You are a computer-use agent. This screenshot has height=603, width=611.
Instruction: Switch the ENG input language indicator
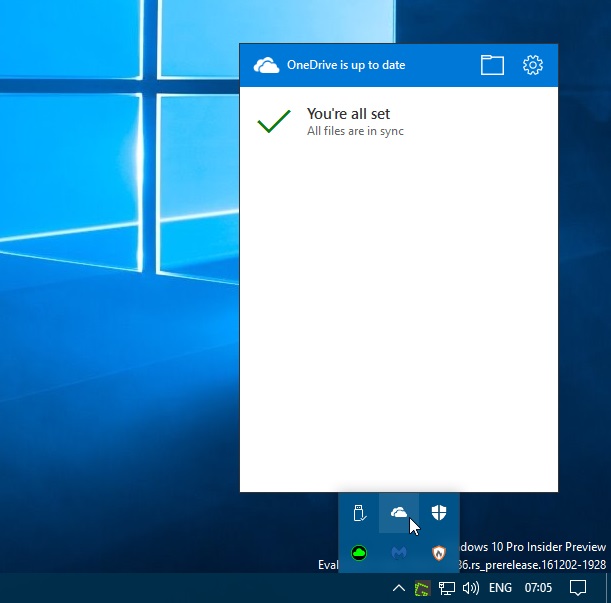click(500, 588)
